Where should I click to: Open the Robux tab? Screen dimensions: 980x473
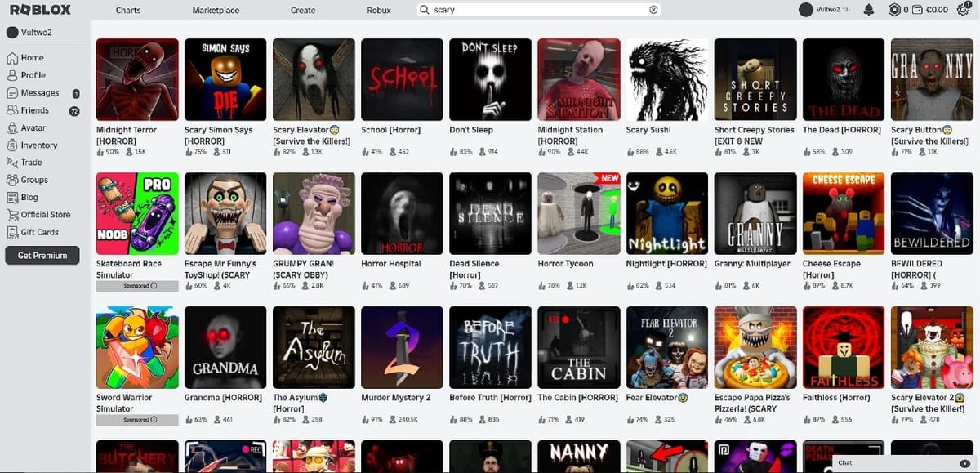pyautogui.click(x=379, y=10)
